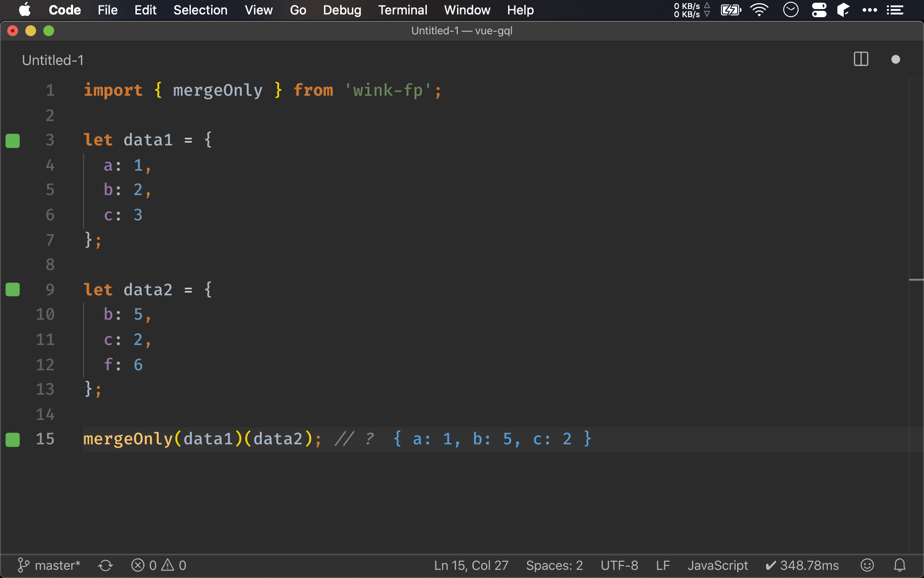Viewport: 924px width, 578px height.
Task: Open the Terminal menu
Action: click(402, 10)
